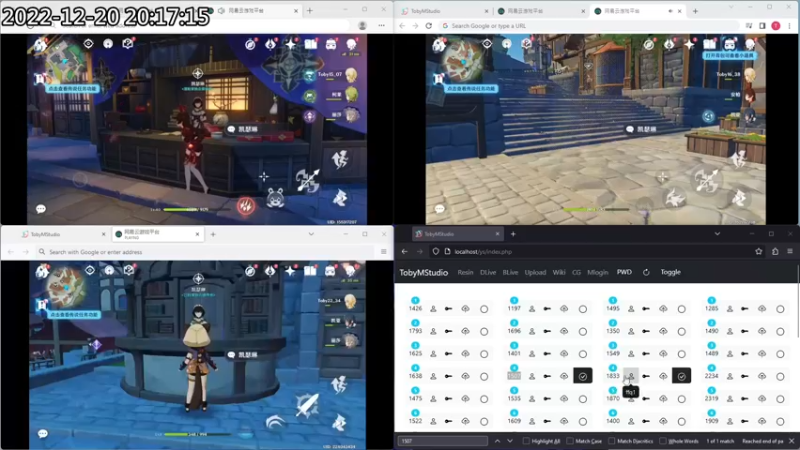Tap the sword attack button in bottom-left game
The image size is (800, 450).
coord(307,406)
